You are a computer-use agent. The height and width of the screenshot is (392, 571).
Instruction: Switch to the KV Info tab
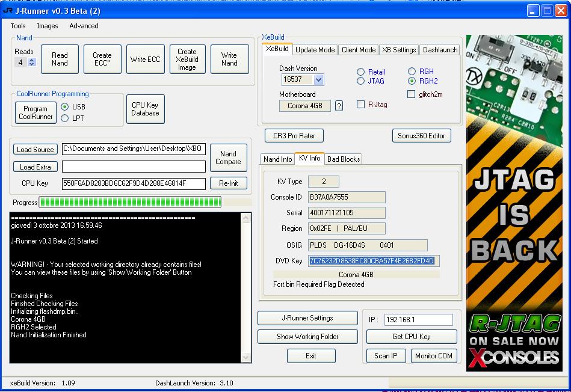pyautogui.click(x=309, y=158)
